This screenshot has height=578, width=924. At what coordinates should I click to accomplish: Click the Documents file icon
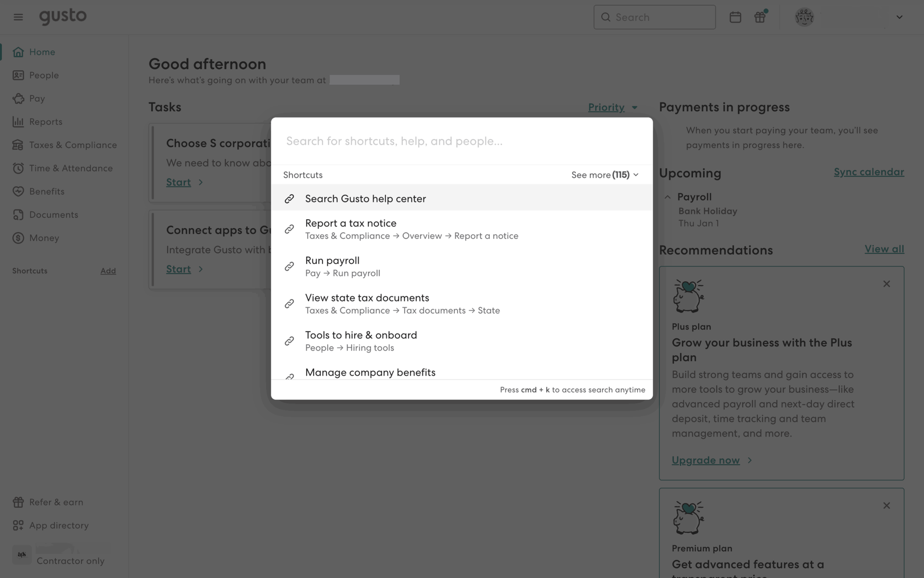tap(18, 215)
